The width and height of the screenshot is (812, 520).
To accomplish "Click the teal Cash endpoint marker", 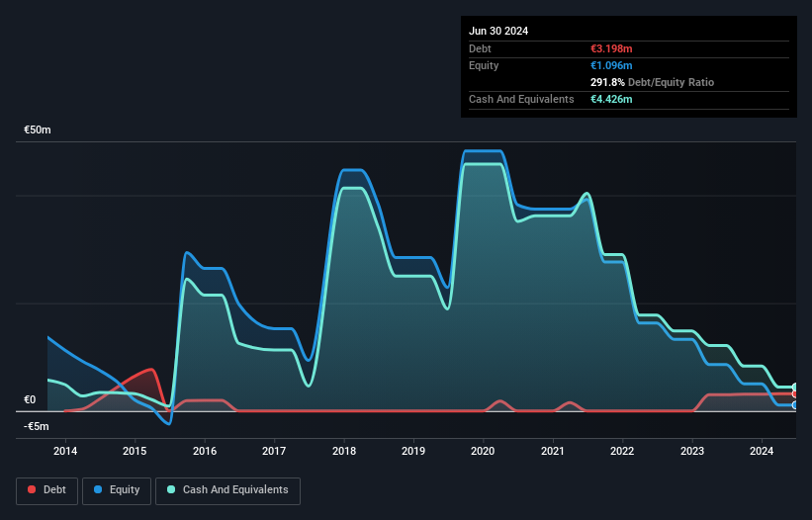I will point(795,387).
